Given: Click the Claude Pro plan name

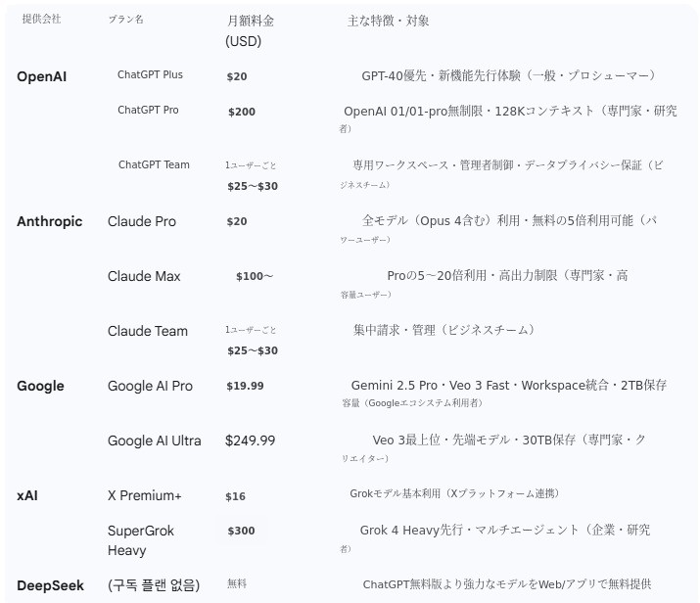Looking at the screenshot, I should point(142,221).
